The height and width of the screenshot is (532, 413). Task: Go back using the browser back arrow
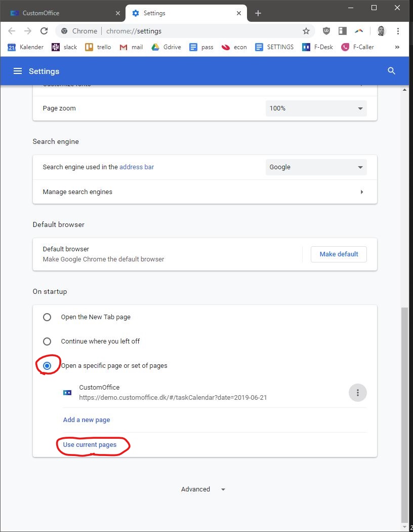click(x=12, y=31)
